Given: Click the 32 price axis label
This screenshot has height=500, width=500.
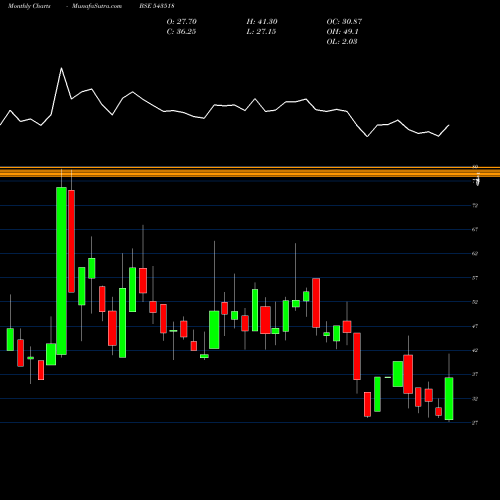Looking at the screenshot, I should point(475,399).
